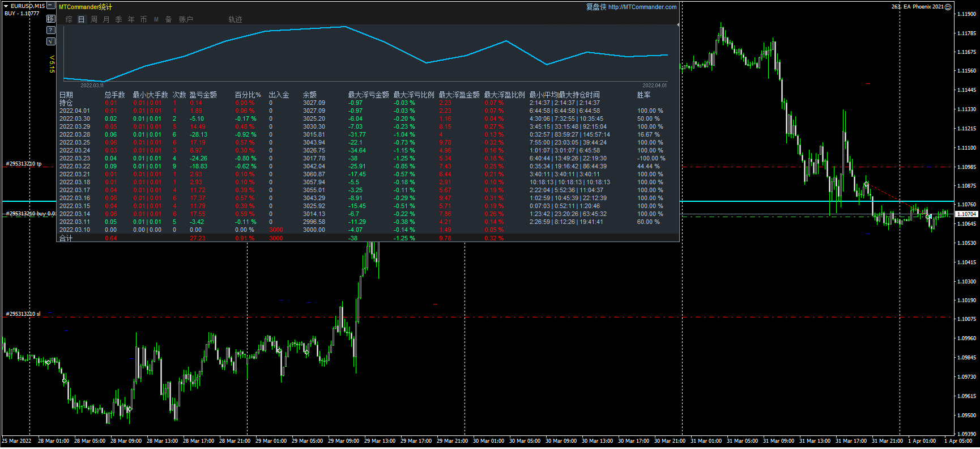Click the 百分比% column header
Screen dimensions: 980x449
(248, 95)
